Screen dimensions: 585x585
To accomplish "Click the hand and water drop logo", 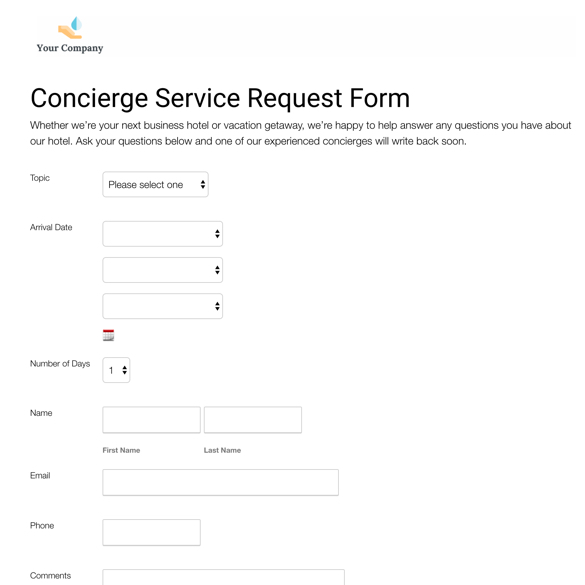I will click(x=70, y=28).
